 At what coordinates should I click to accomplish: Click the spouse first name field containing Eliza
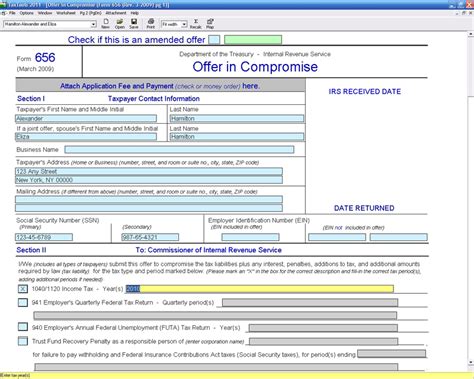86,137
